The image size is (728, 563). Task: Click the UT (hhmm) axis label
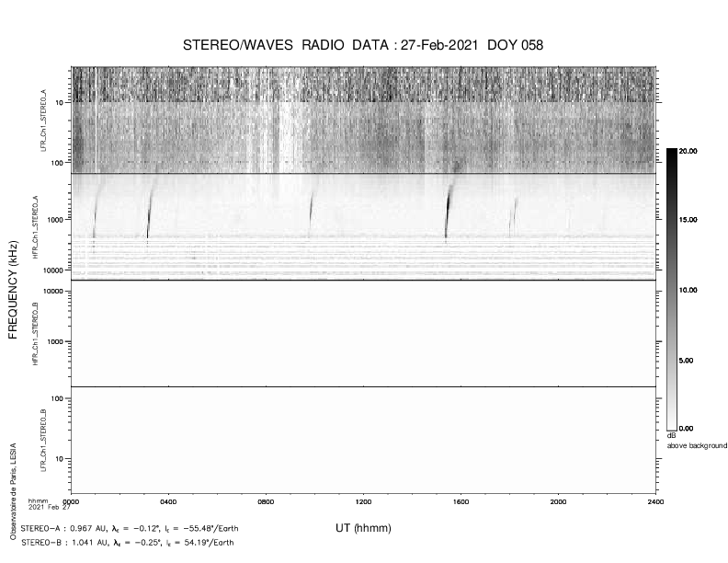point(363,528)
